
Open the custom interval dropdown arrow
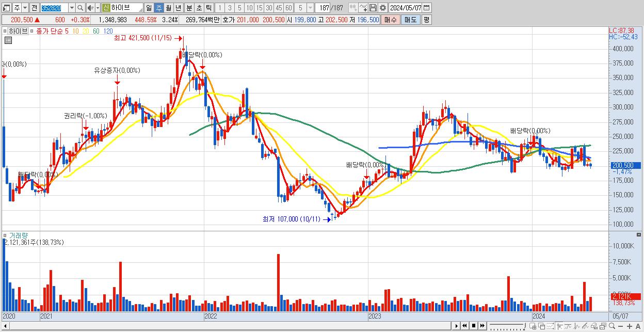[x=310, y=8]
